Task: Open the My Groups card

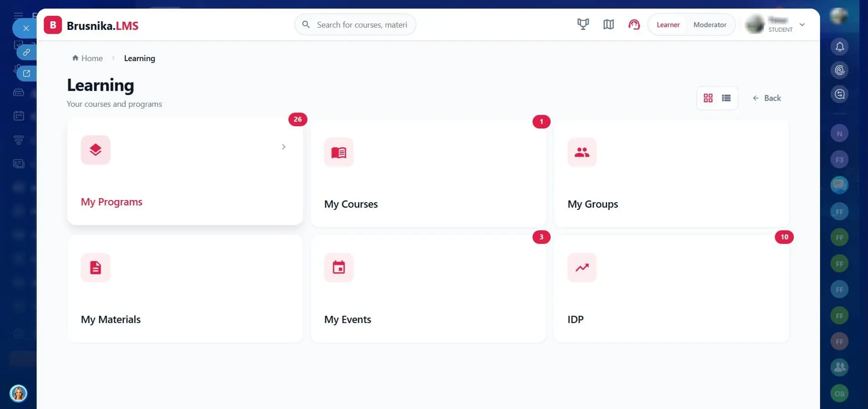Action: pos(671,174)
